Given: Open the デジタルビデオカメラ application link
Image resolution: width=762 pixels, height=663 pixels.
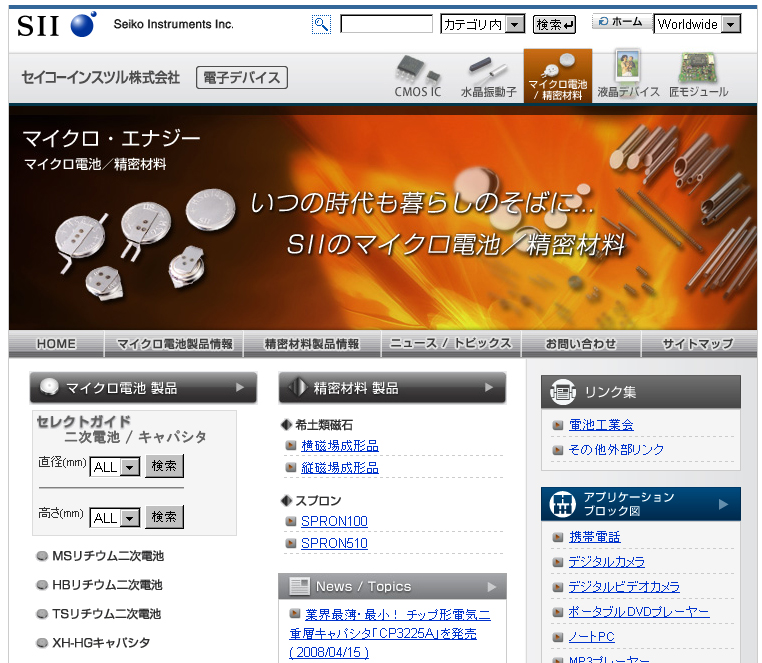Looking at the screenshot, I should pos(624,586).
